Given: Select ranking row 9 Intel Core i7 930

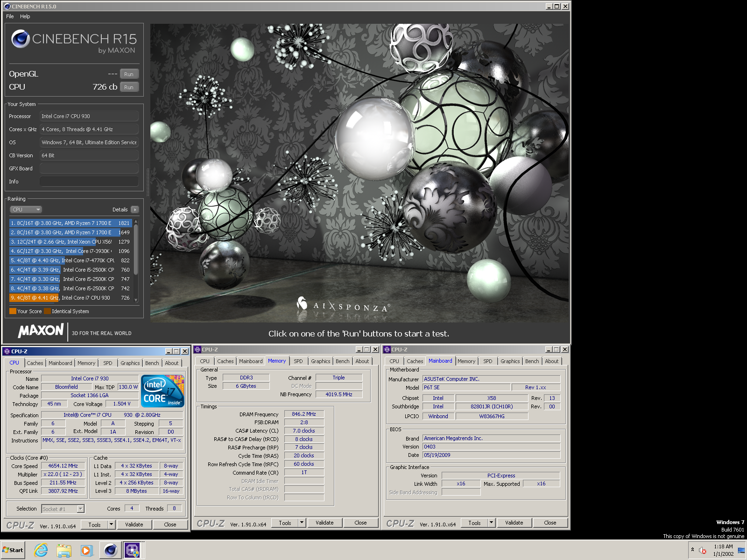Looking at the screenshot, I should 70,298.
